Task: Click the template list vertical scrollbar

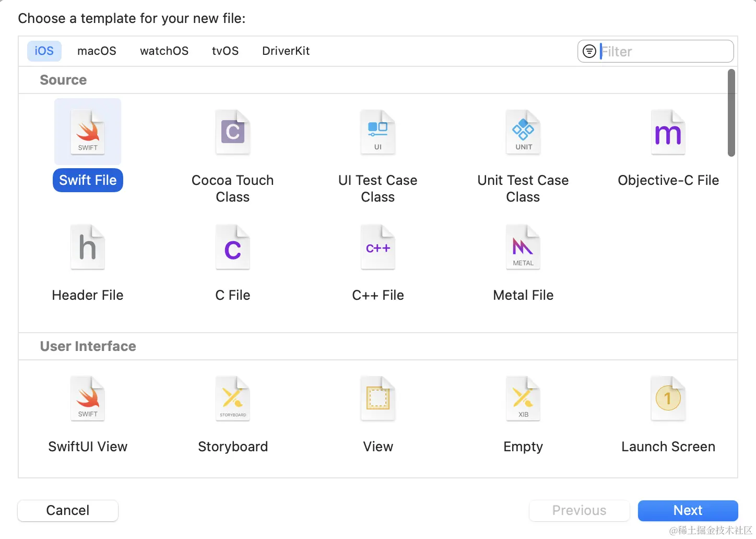Action: coord(731,113)
